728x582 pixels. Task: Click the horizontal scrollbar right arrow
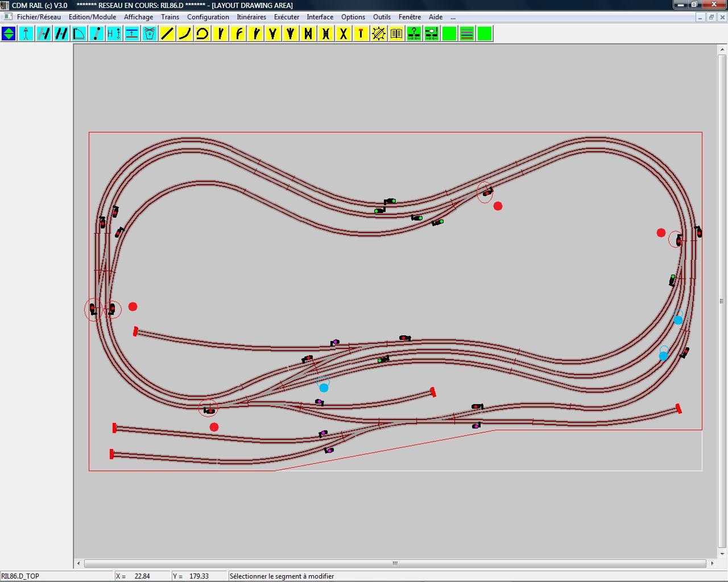tap(712, 563)
